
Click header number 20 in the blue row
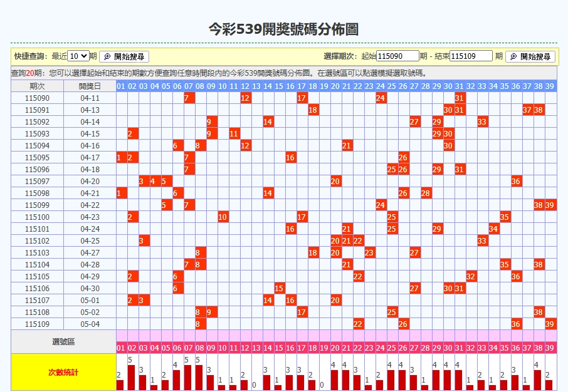335,86
